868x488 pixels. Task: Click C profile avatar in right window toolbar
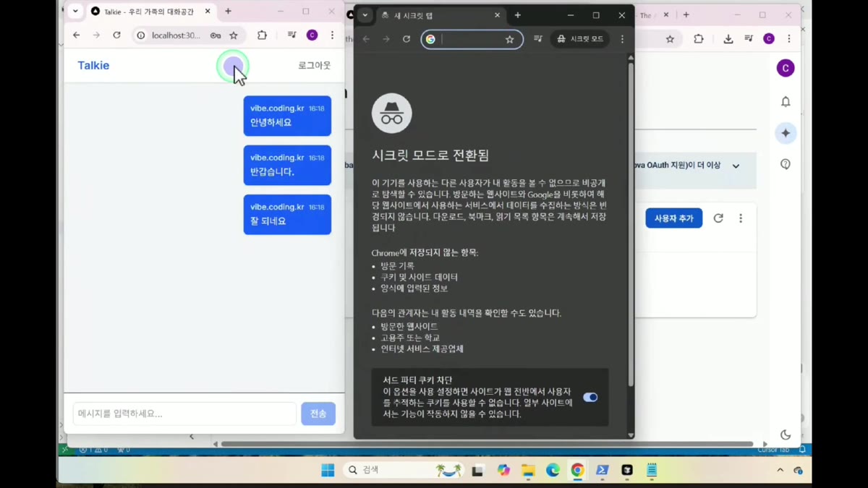769,39
